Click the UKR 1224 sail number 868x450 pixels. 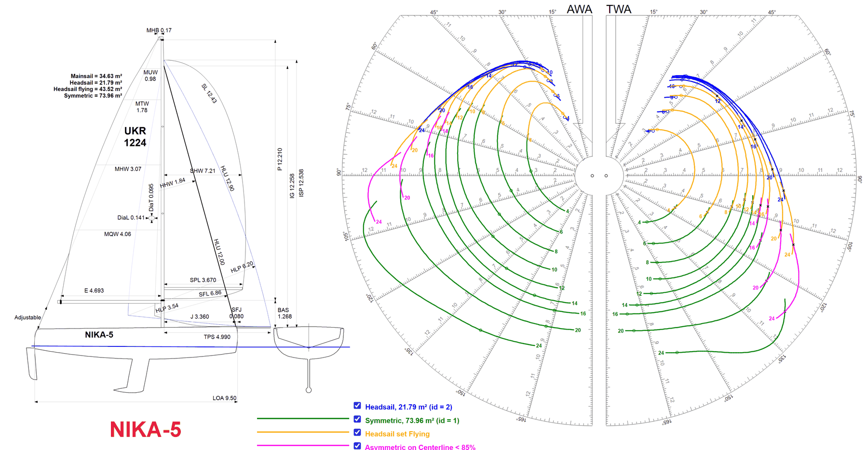pos(135,137)
